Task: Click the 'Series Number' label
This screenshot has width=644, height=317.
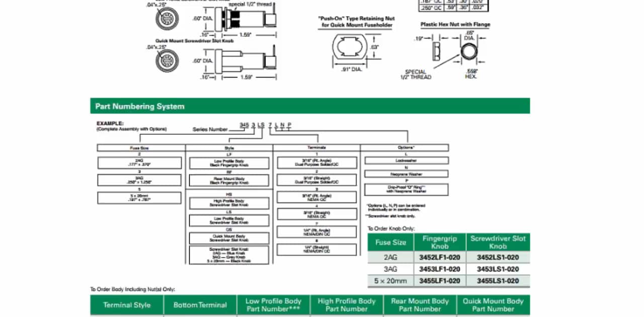Action: pyautogui.click(x=210, y=129)
